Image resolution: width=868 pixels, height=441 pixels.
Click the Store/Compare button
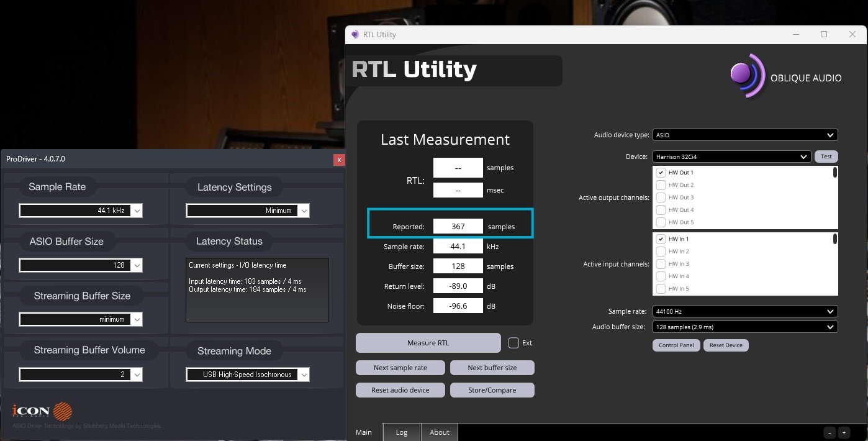click(x=492, y=390)
